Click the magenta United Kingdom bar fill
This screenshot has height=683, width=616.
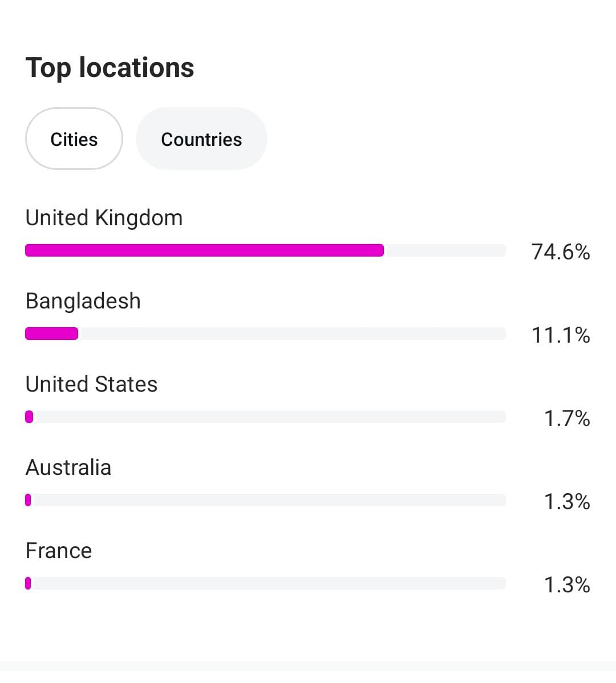pos(204,250)
